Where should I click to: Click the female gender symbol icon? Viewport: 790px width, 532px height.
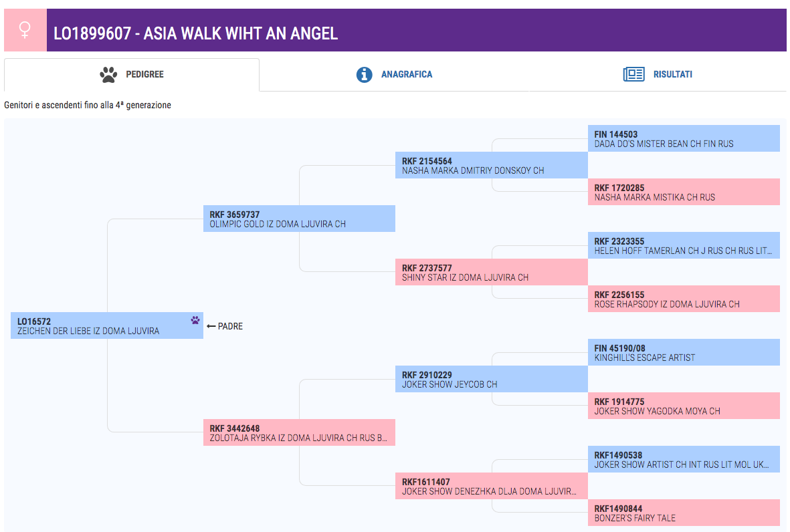pyautogui.click(x=25, y=29)
